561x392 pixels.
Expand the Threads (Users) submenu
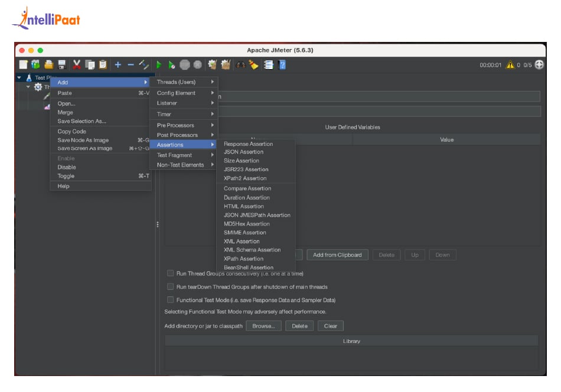pos(184,82)
